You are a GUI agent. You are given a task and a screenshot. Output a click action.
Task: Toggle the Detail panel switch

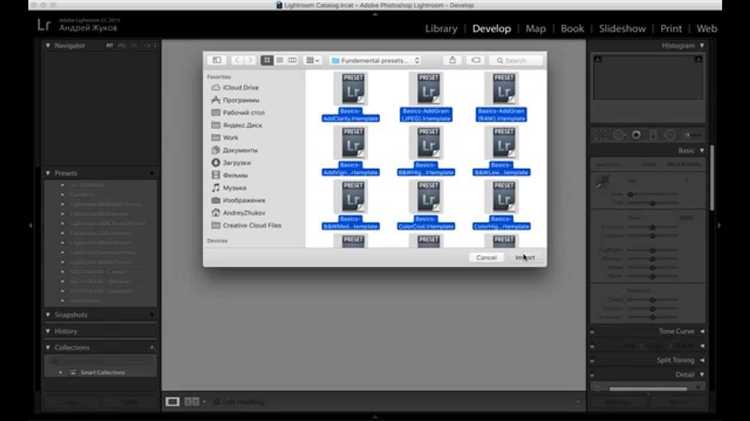[x=593, y=375]
